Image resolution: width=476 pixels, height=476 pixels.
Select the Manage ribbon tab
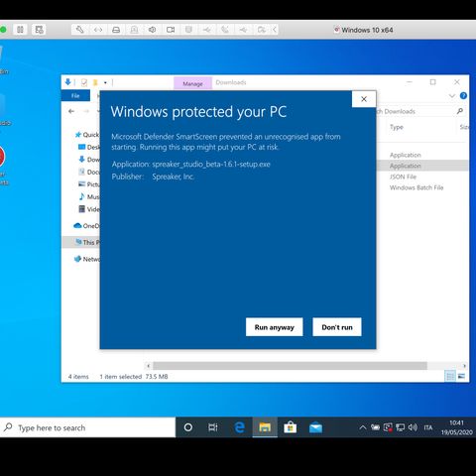pyautogui.click(x=192, y=84)
